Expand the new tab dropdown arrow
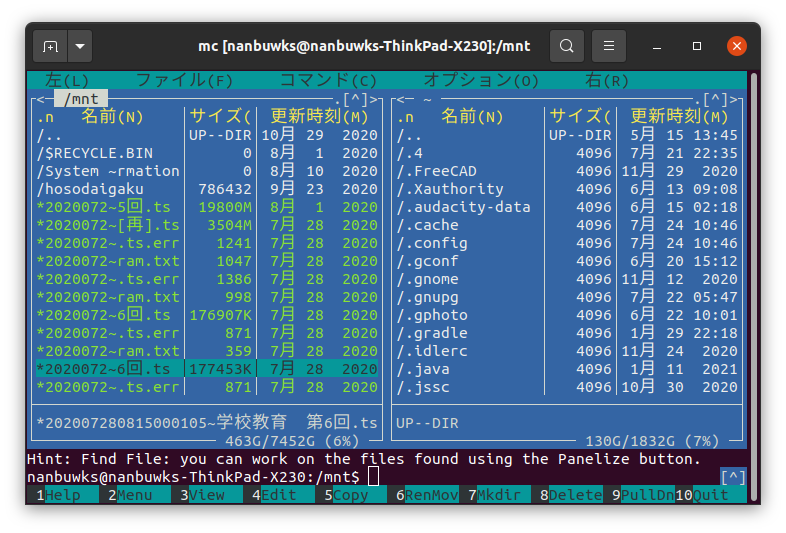Screen dimensions: 786x533 [x=80, y=47]
